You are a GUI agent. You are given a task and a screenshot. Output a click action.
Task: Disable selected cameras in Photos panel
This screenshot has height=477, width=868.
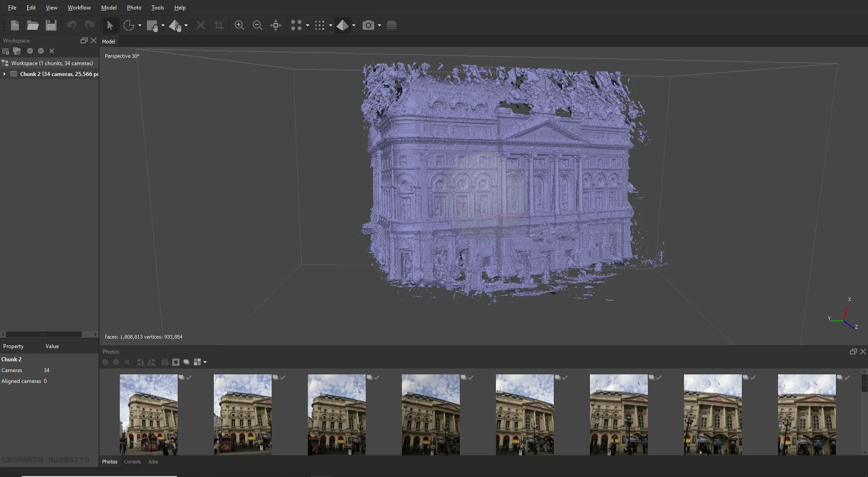click(116, 362)
